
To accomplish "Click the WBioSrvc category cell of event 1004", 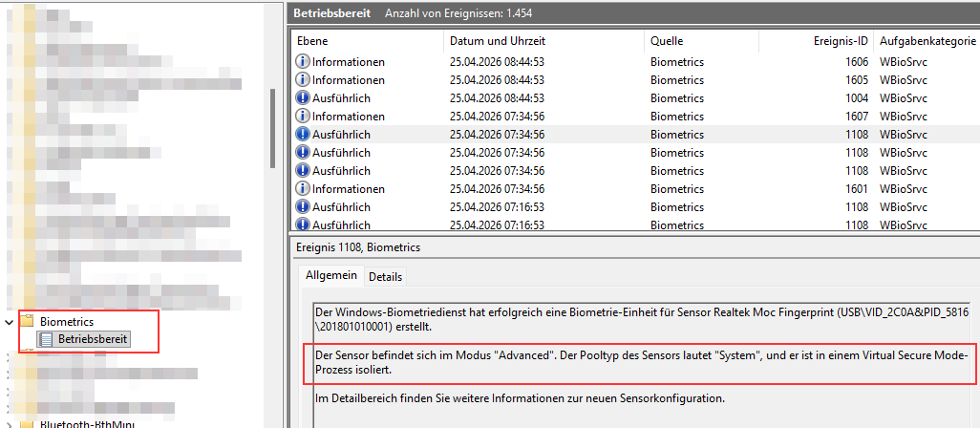I will coord(904,98).
